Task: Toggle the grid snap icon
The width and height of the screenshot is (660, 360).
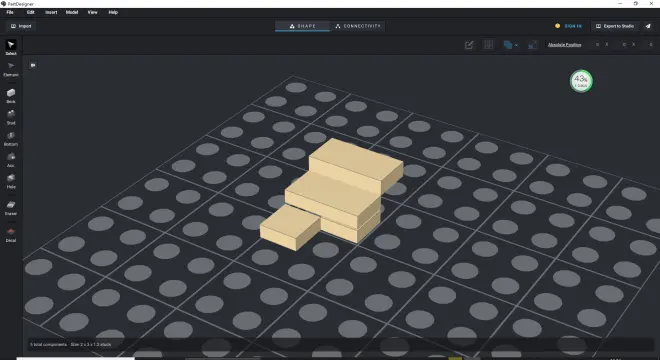Action: [x=488, y=45]
